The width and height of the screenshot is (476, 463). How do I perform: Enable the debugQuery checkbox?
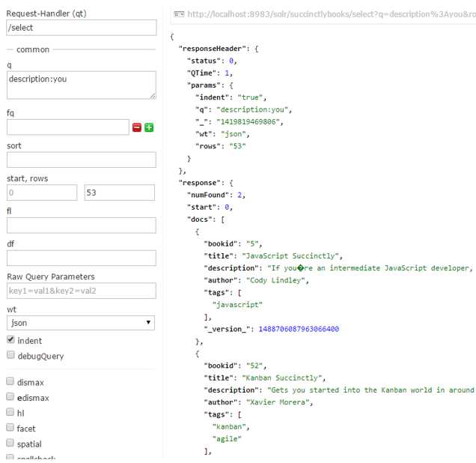tap(10, 354)
